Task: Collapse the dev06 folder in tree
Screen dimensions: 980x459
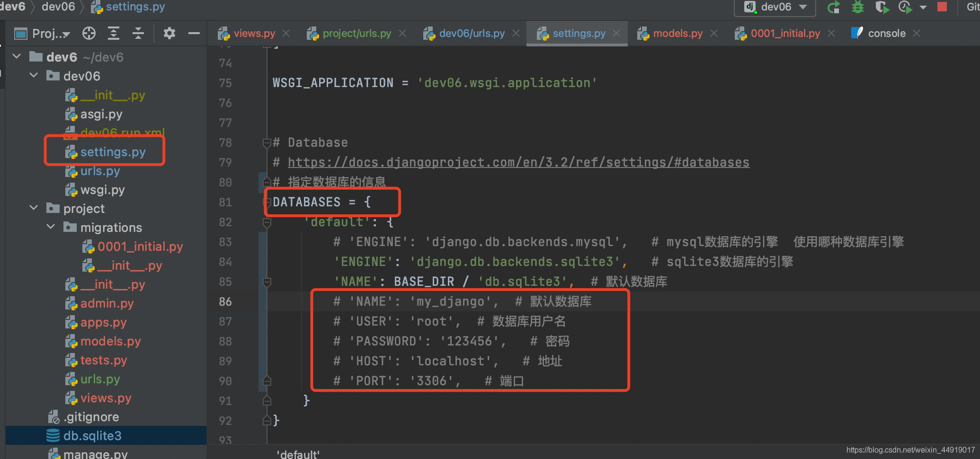Action: tap(34, 75)
